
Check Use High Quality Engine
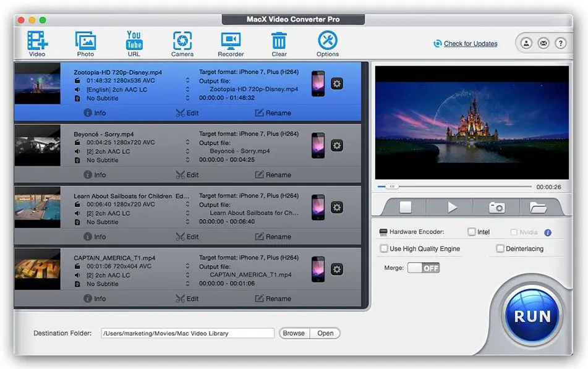pyautogui.click(x=384, y=248)
